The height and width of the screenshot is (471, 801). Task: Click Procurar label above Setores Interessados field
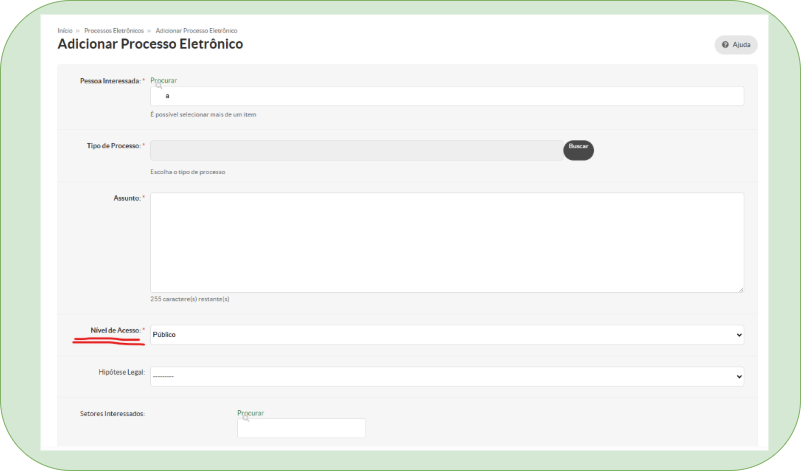[x=250, y=412]
